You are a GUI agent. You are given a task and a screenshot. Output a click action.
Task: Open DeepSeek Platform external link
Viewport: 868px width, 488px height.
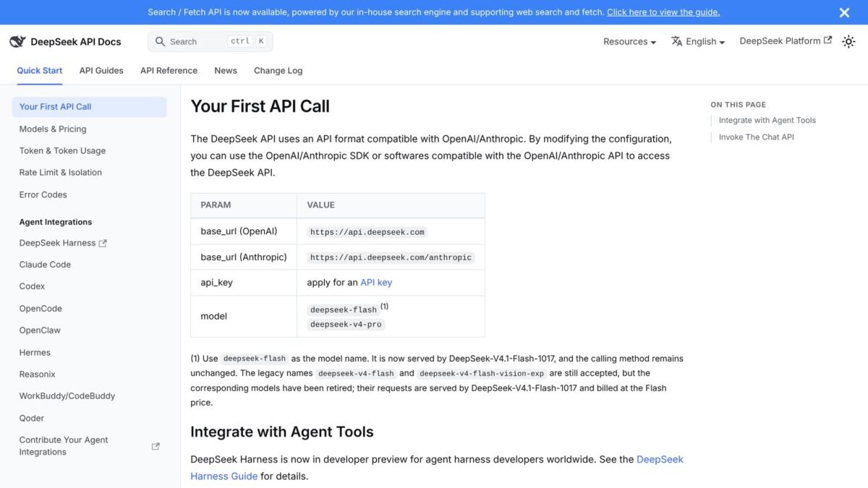tap(786, 41)
